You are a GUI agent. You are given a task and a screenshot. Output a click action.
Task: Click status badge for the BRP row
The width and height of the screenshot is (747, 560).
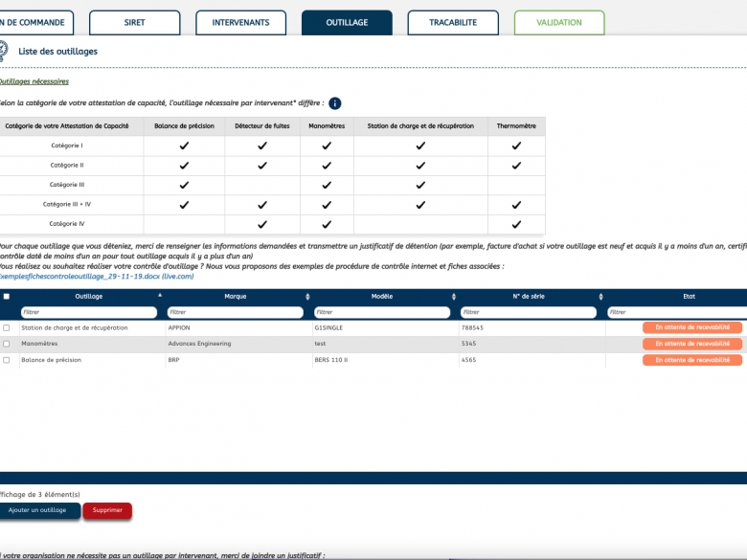click(692, 360)
